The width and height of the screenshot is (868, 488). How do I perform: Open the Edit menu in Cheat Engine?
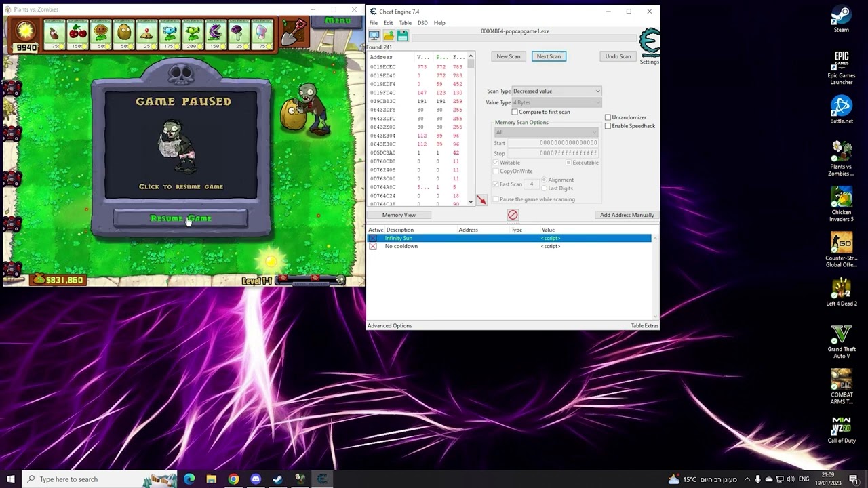pos(388,23)
